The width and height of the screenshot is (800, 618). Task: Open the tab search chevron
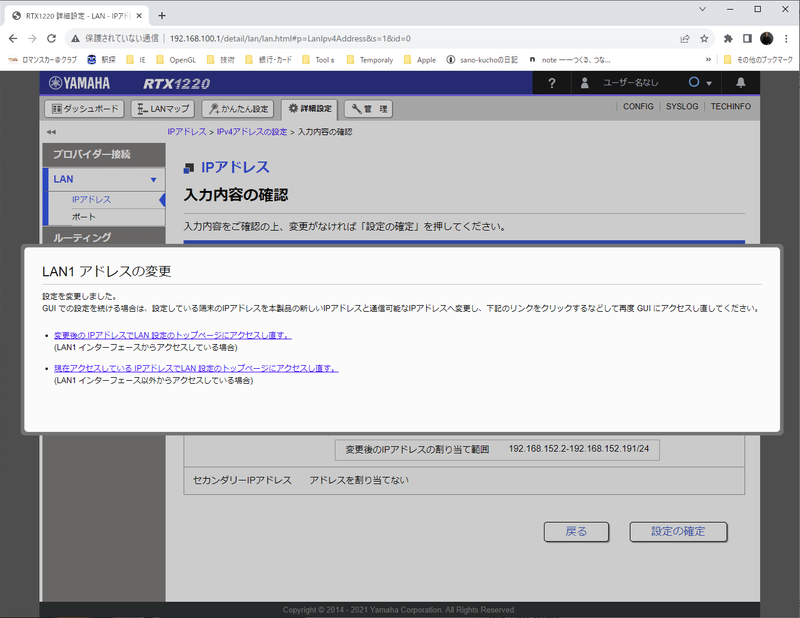pos(703,9)
